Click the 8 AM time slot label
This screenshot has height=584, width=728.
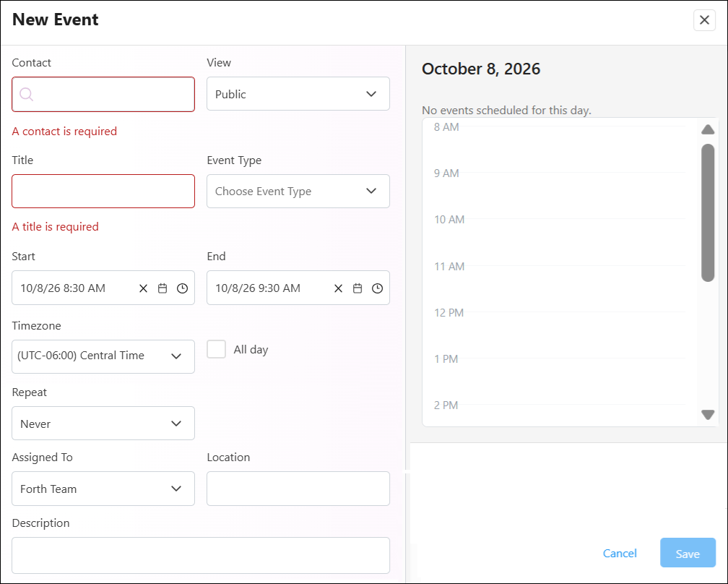point(446,126)
